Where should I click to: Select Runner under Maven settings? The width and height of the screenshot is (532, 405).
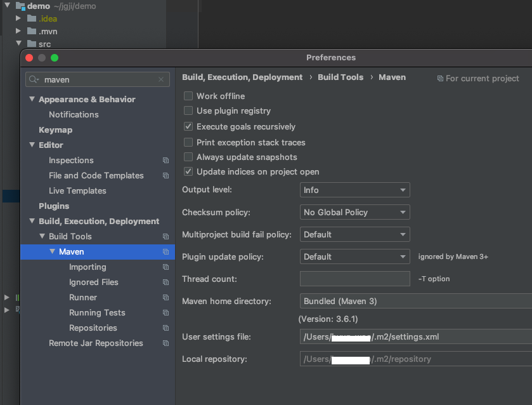[83, 297]
